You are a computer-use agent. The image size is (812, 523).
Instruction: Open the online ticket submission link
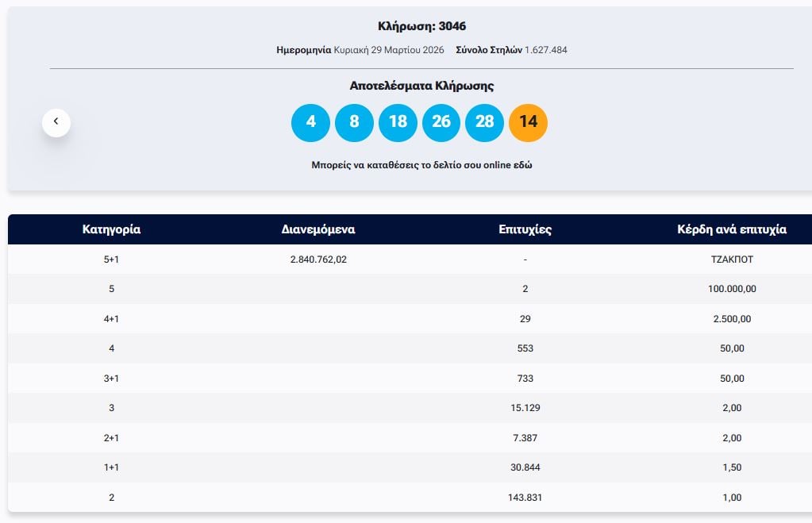click(421, 165)
